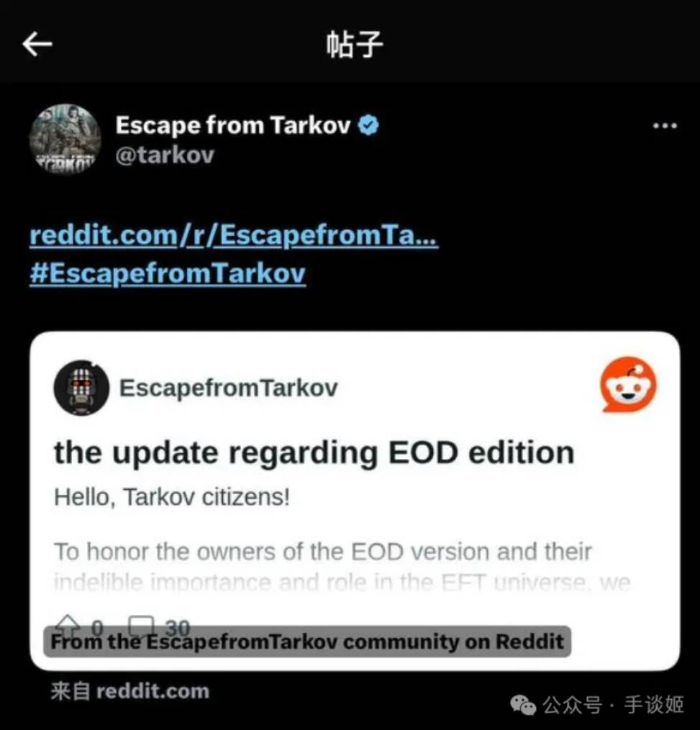The height and width of the screenshot is (730, 700).
Task: Tap the blue verified badge
Action: pos(368,125)
